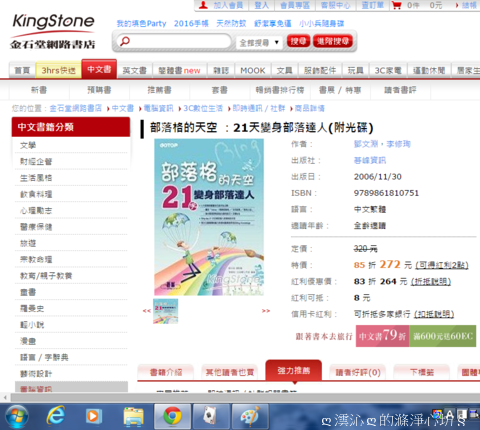Open Internet Explorer from taskbar
The width and height of the screenshot is (480, 430).
pos(55,416)
